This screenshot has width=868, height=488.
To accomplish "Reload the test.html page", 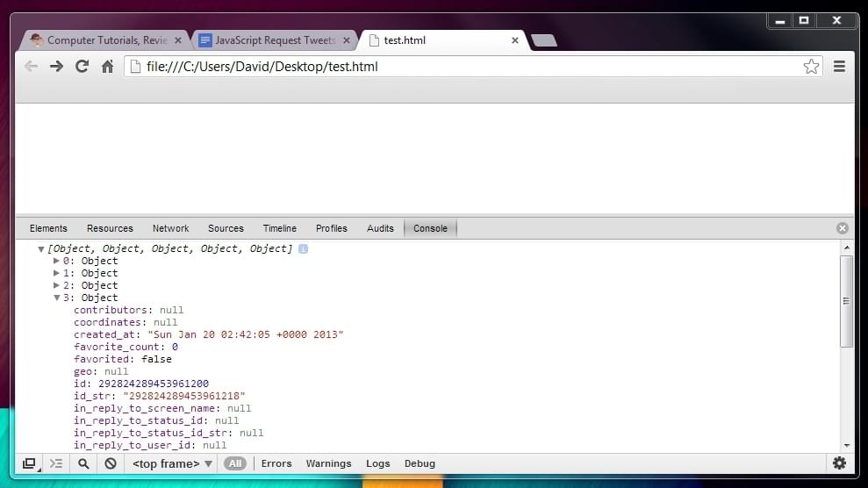I will [x=82, y=67].
